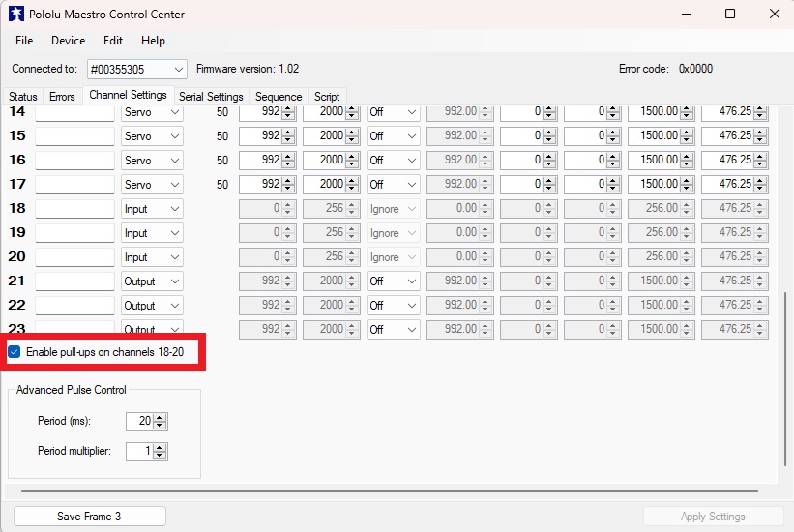Viewport: 794px width, 532px height.
Task: Open the Device menu
Action: click(x=68, y=41)
